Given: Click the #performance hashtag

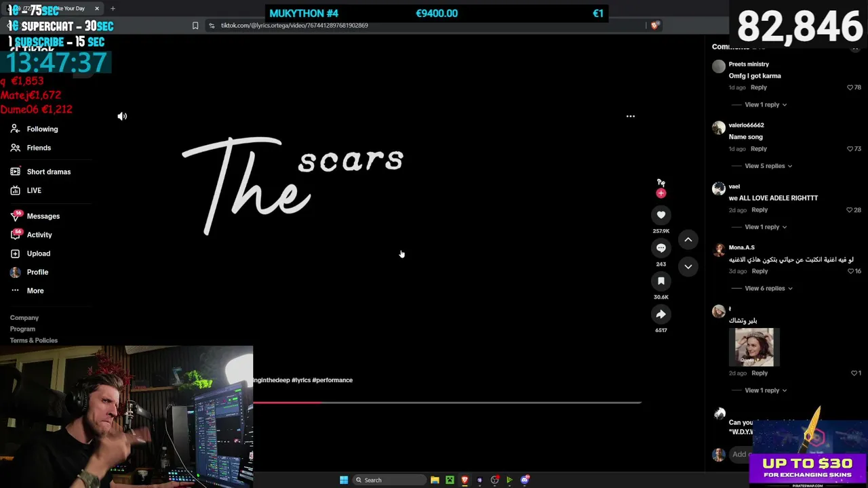Looking at the screenshot, I should coord(332,380).
